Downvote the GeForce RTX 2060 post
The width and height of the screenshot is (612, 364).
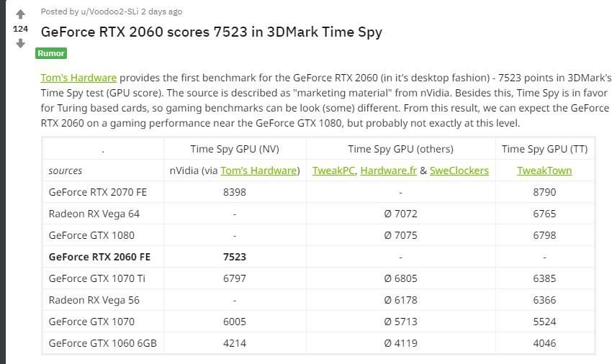click(x=20, y=43)
